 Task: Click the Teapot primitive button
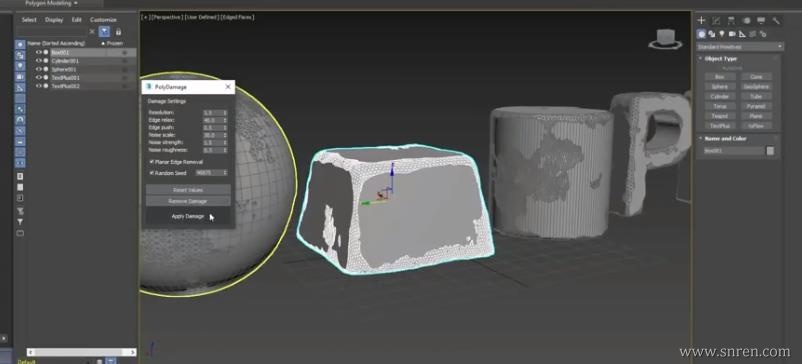(x=719, y=116)
